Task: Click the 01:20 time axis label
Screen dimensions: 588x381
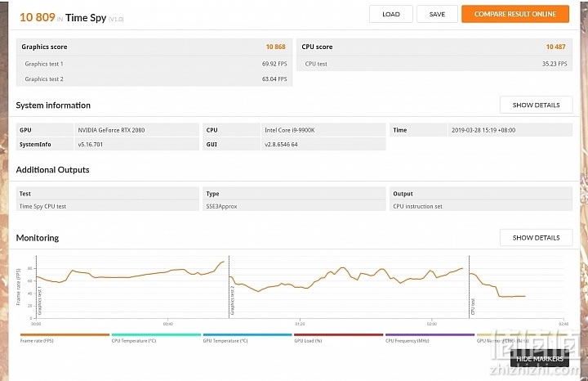Action: pos(300,324)
